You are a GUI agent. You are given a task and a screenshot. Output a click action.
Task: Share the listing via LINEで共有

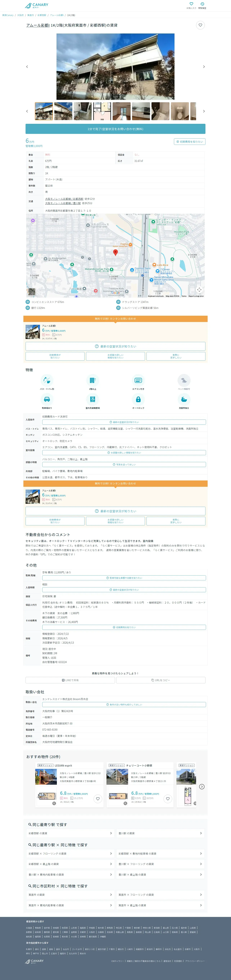(70, 680)
